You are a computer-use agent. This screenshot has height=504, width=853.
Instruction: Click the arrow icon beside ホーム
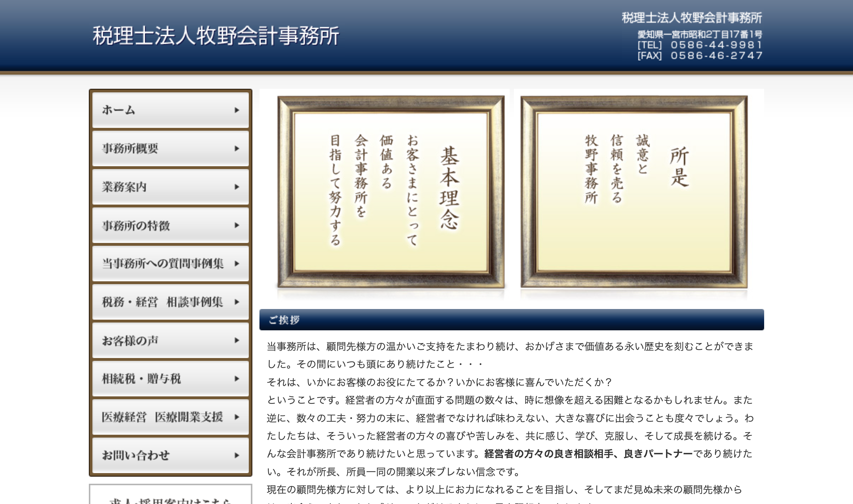tap(237, 110)
